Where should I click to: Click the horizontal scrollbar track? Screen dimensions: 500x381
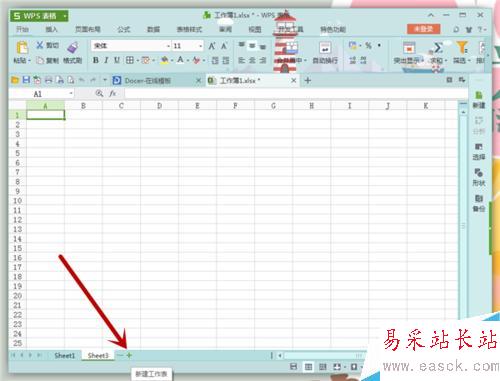[x=323, y=356]
